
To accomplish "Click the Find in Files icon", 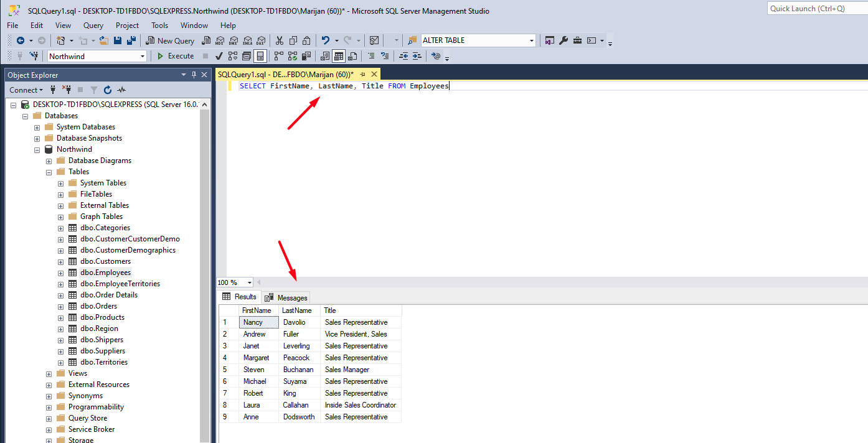I will point(412,40).
